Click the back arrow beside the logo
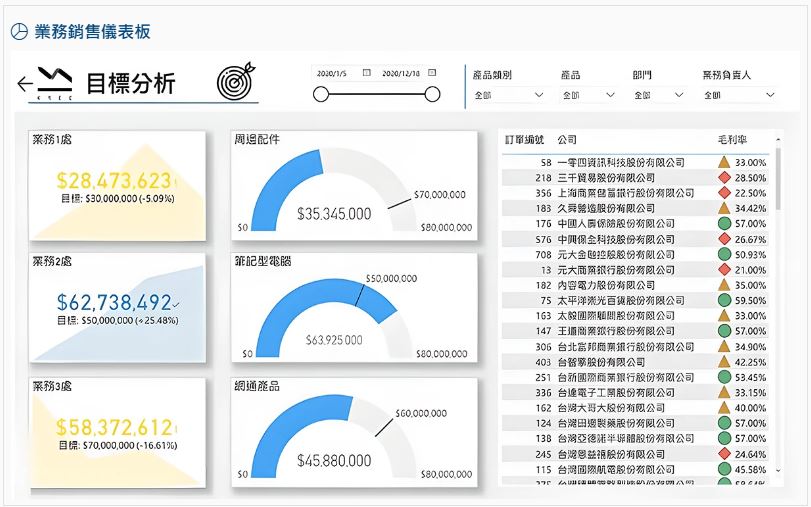The height and width of the screenshot is (507, 811). click(25, 84)
